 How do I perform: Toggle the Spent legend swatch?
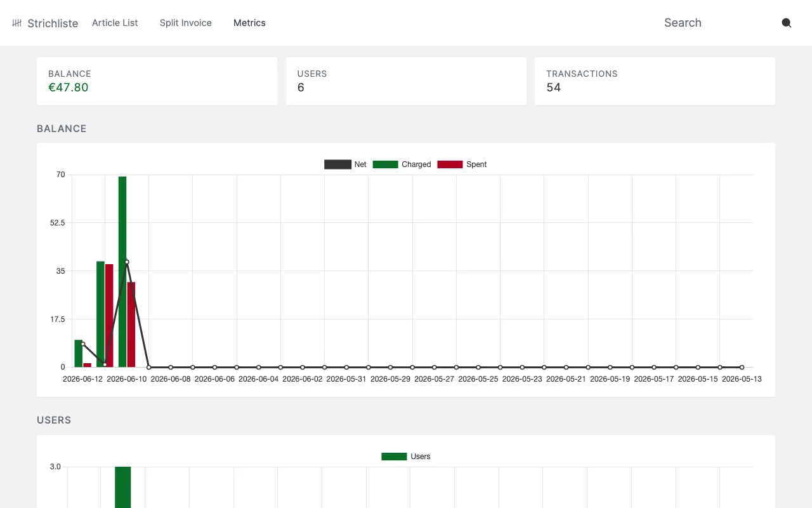click(450, 164)
